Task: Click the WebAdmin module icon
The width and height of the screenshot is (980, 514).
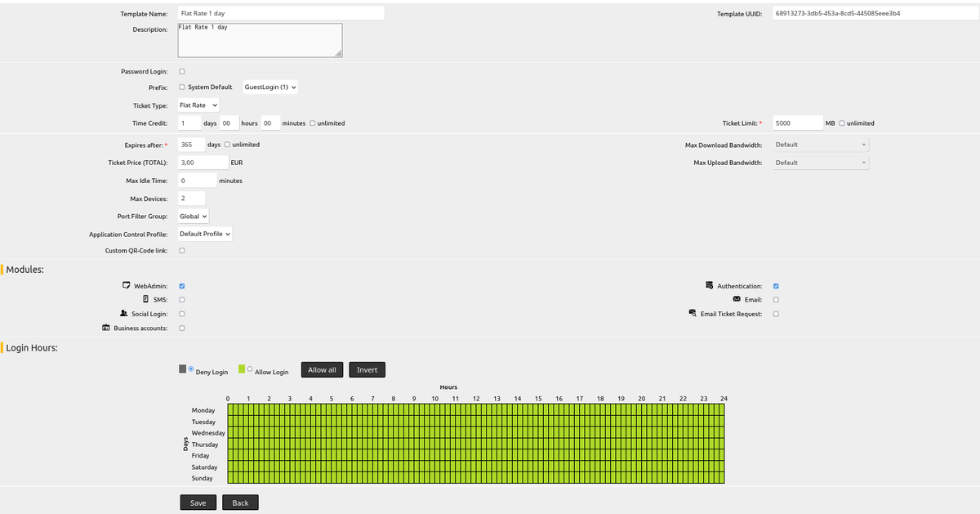Action: [x=126, y=286]
